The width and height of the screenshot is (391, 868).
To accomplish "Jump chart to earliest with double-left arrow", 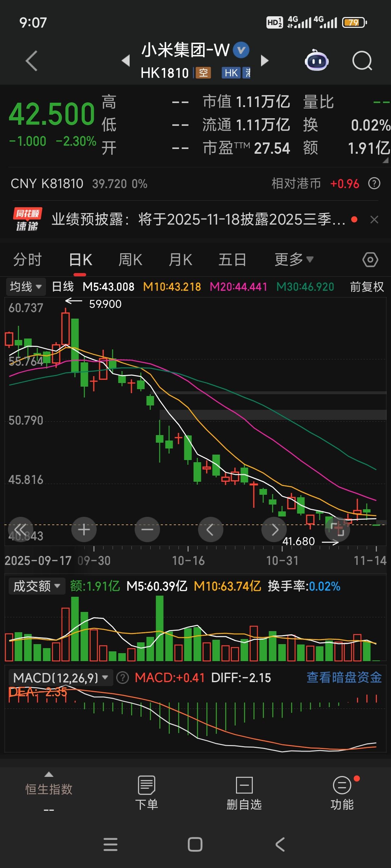I will pyautogui.click(x=21, y=530).
